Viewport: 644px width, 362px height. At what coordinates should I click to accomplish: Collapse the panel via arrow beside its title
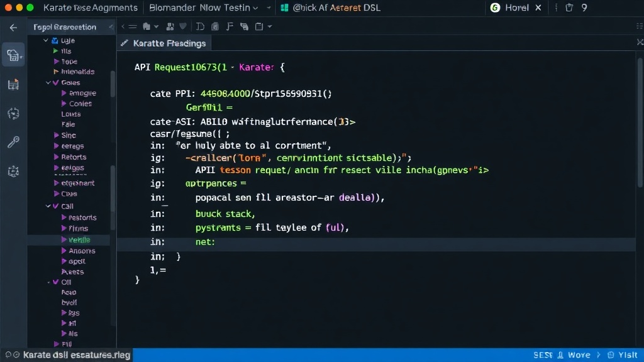[x=111, y=27]
